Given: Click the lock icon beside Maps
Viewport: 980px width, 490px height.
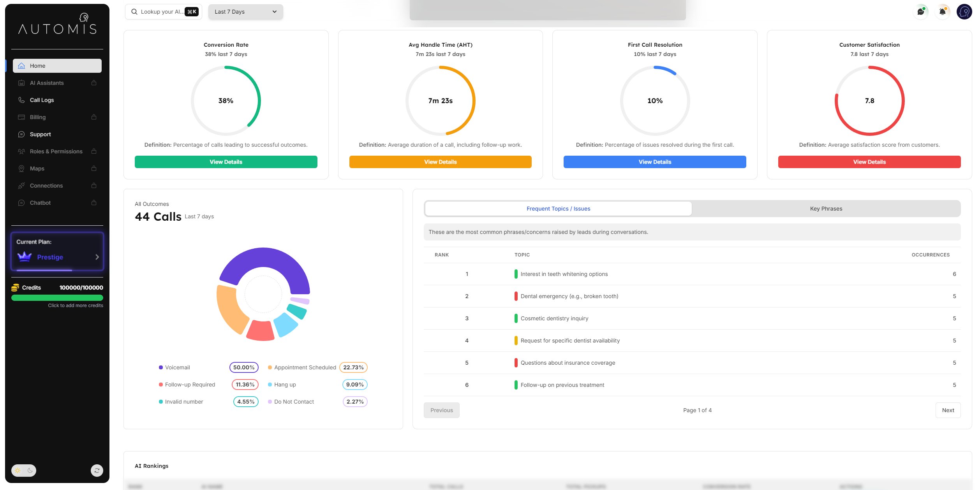Looking at the screenshot, I should click(x=94, y=168).
